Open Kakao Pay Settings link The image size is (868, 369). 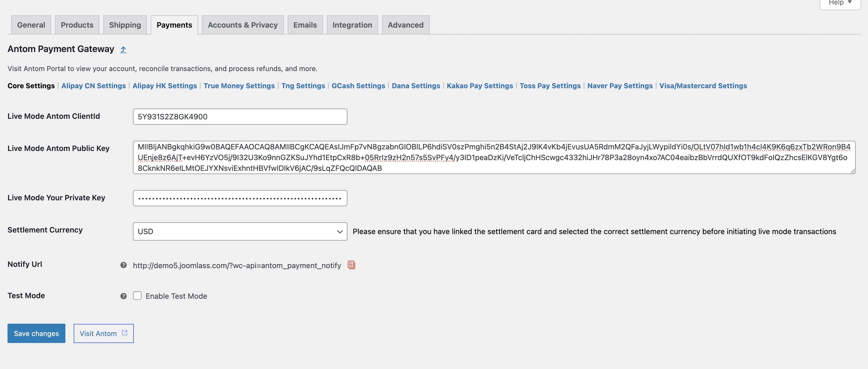pos(480,86)
